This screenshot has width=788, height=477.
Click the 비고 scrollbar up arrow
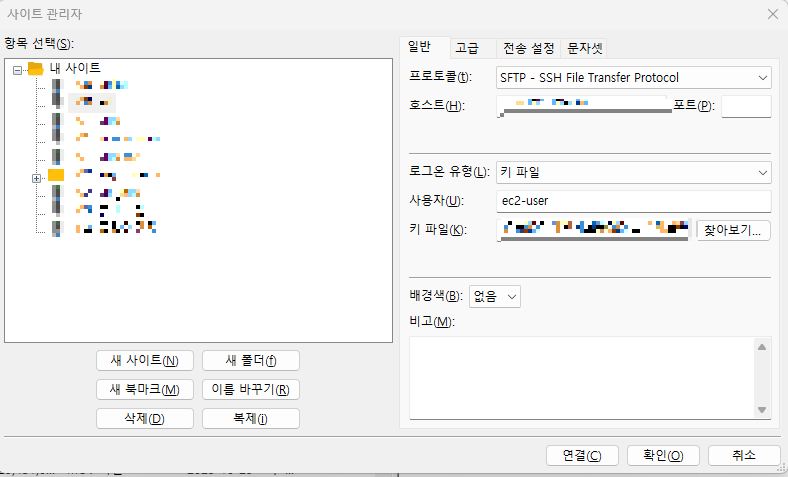point(762,347)
